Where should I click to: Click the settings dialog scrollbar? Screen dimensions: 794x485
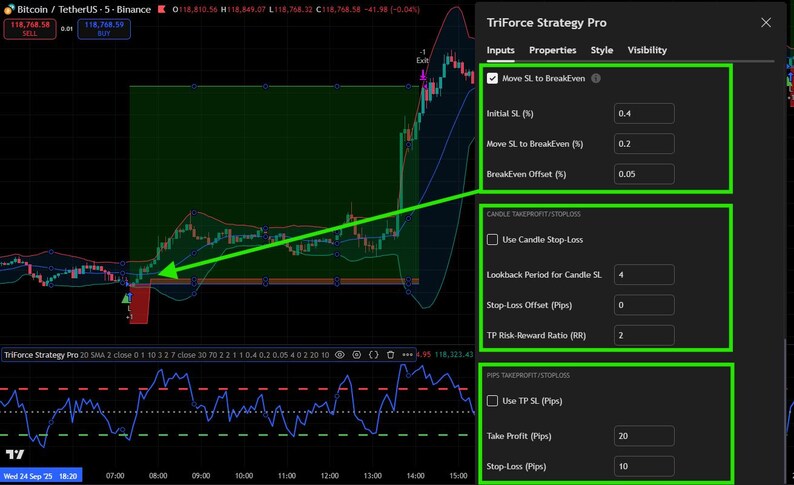coord(785,410)
